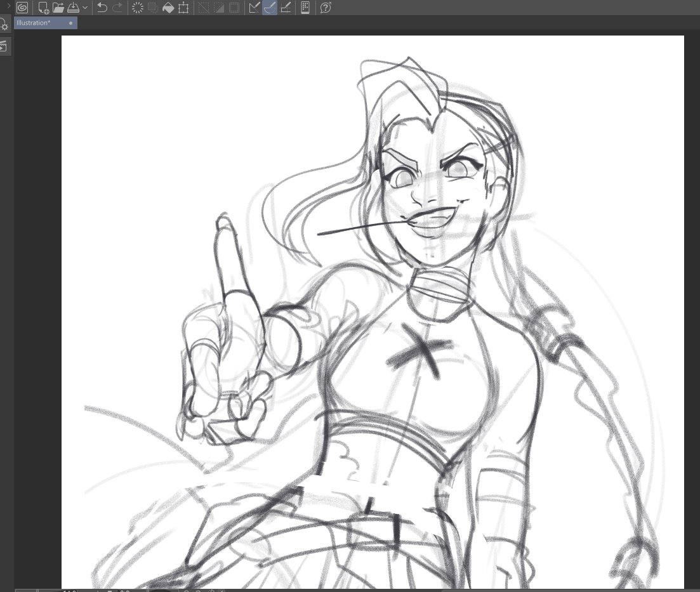Screen dimensions: 700x592
Task: Open smartphone connection settings icon
Action: (305, 8)
